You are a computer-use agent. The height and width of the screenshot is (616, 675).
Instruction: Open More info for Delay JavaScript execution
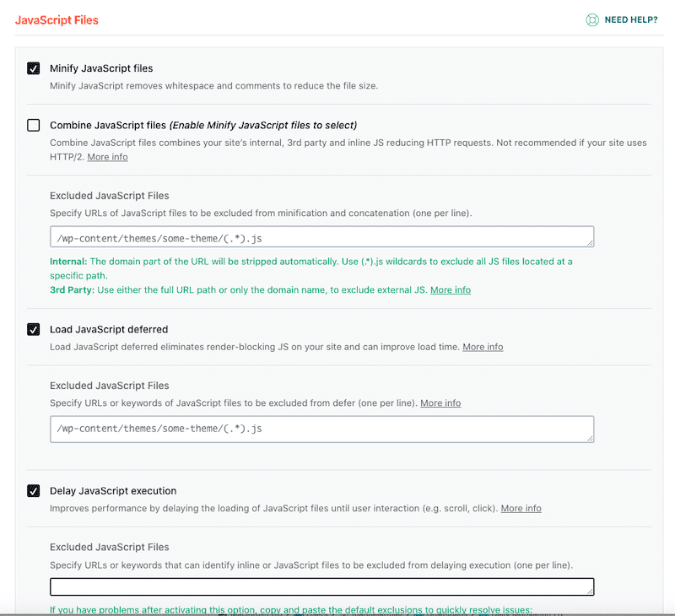coord(521,508)
